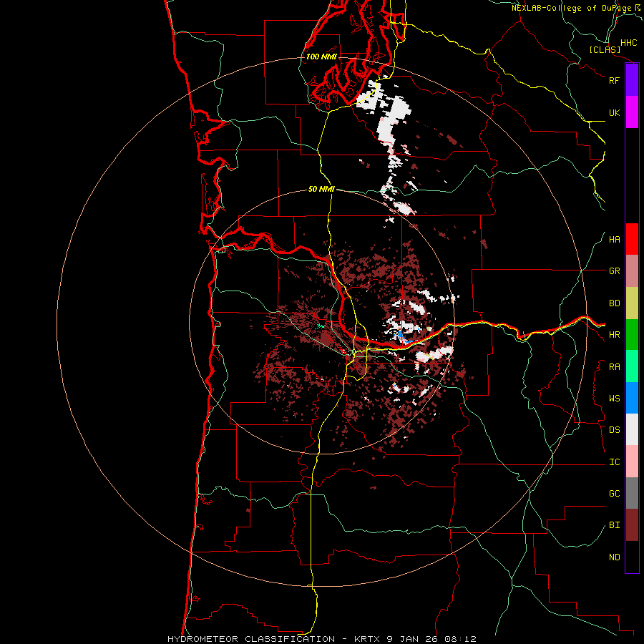Click the HHC product label
The image size is (644, 644).
[628, 43]
